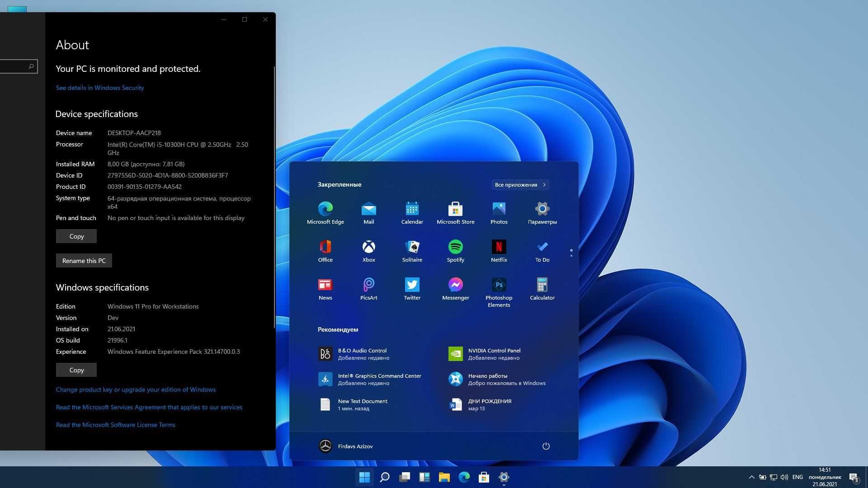The height and width of the screenshot is (488, 868).
Task: Open Параметры settings in pinned apps
Action: tap(542, 213)
